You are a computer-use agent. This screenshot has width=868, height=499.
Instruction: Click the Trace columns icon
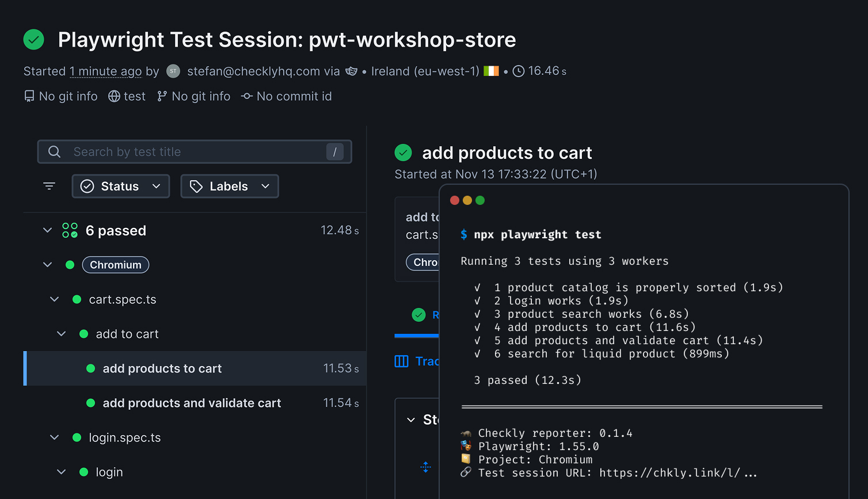[401, 361]
